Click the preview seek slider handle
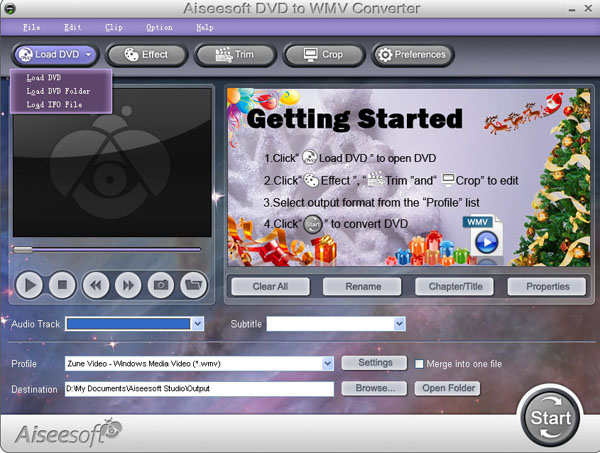 point(23,250)
